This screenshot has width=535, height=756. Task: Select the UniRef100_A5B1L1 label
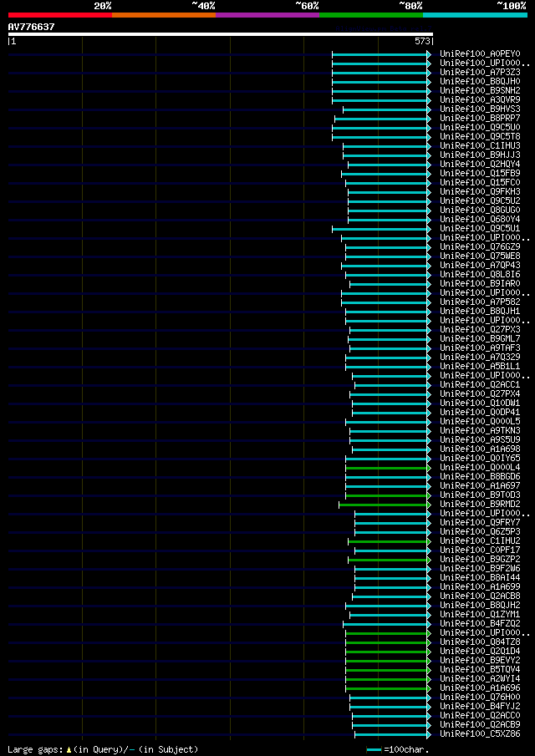(480, 367)
